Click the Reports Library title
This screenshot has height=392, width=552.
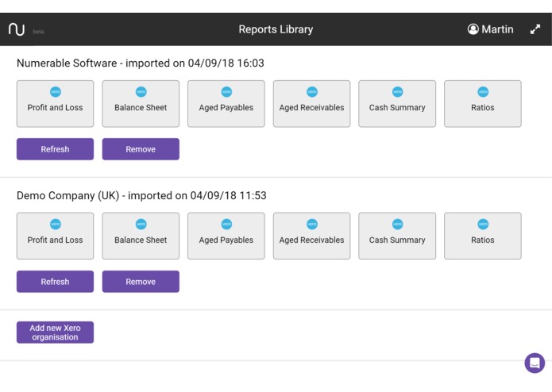tap(276, 29)
